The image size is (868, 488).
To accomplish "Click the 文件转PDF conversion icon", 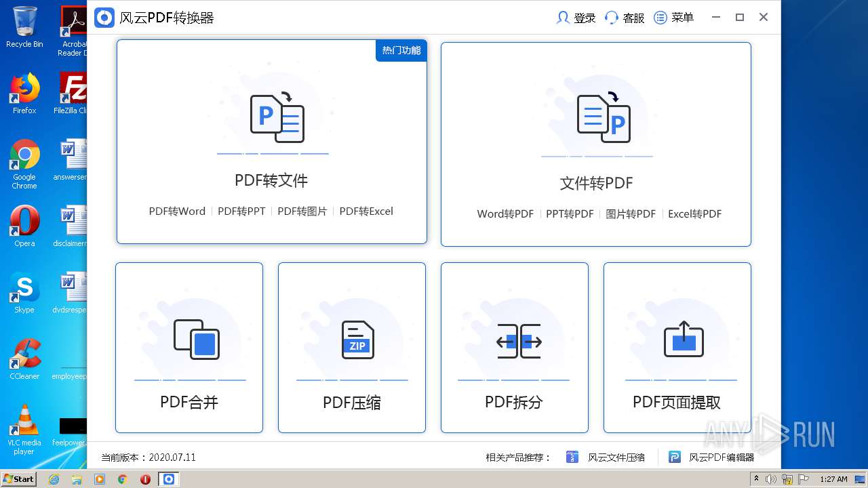I will [x=604, y=117].
